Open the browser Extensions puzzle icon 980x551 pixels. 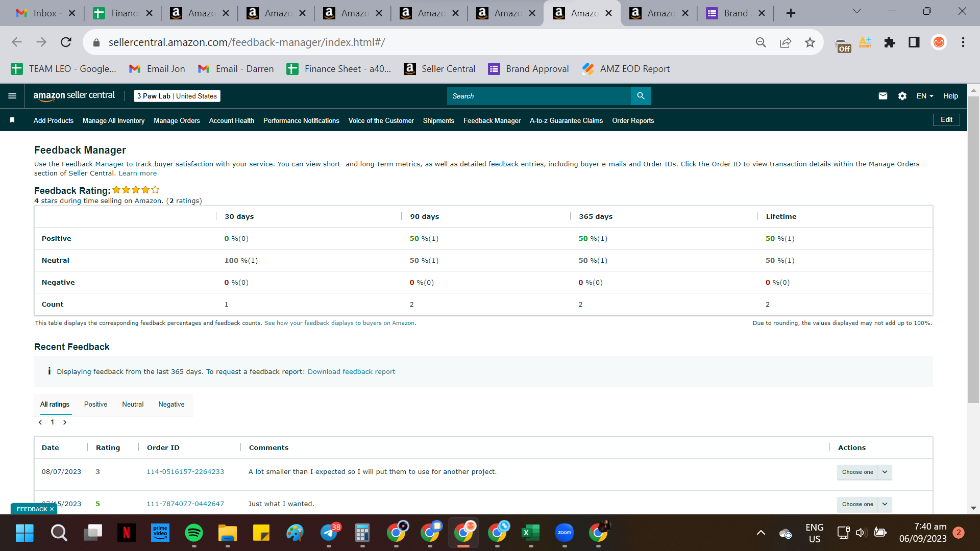(890, 42)
